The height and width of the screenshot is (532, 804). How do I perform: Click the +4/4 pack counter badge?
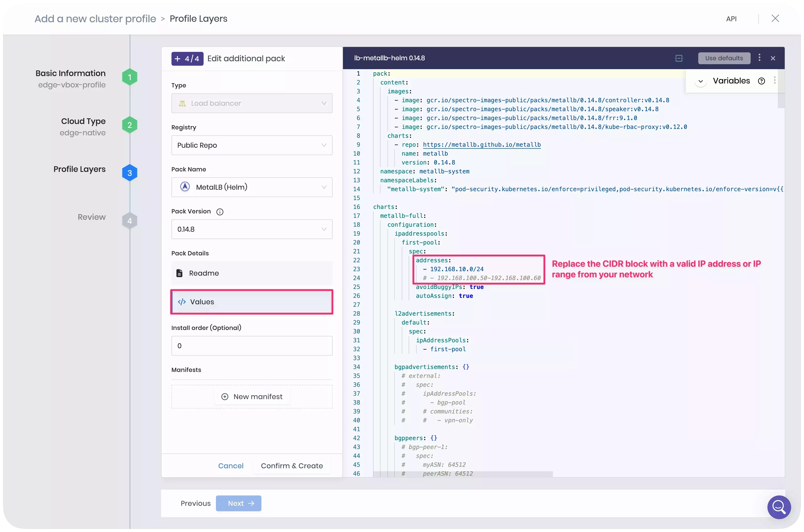coord(187,58)
